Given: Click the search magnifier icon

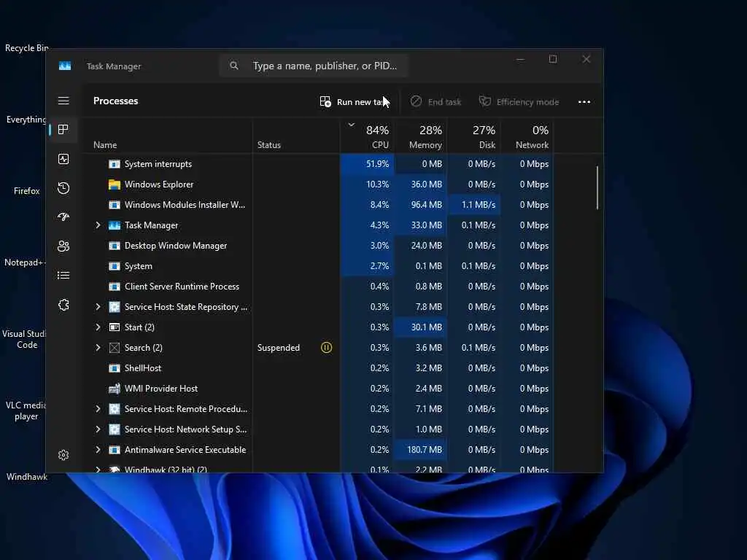Looking at the screenshot, I should tap(234, 66).
